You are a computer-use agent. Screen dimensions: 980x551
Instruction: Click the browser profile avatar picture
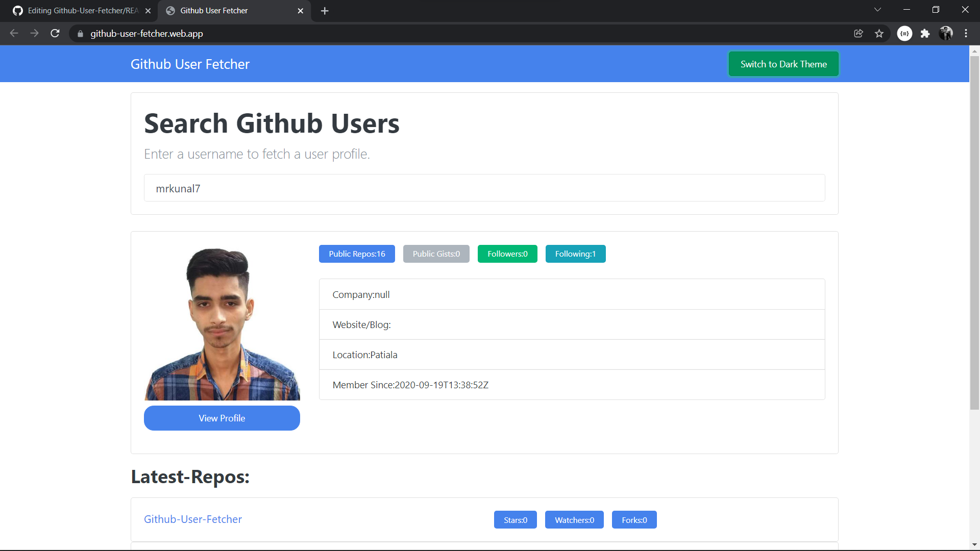click(946, 33)
